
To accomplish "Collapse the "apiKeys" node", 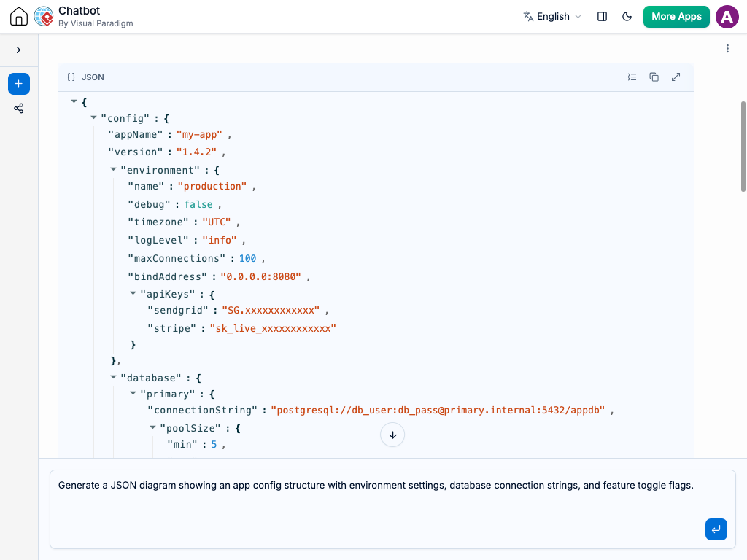I will (x=133, y=293).
